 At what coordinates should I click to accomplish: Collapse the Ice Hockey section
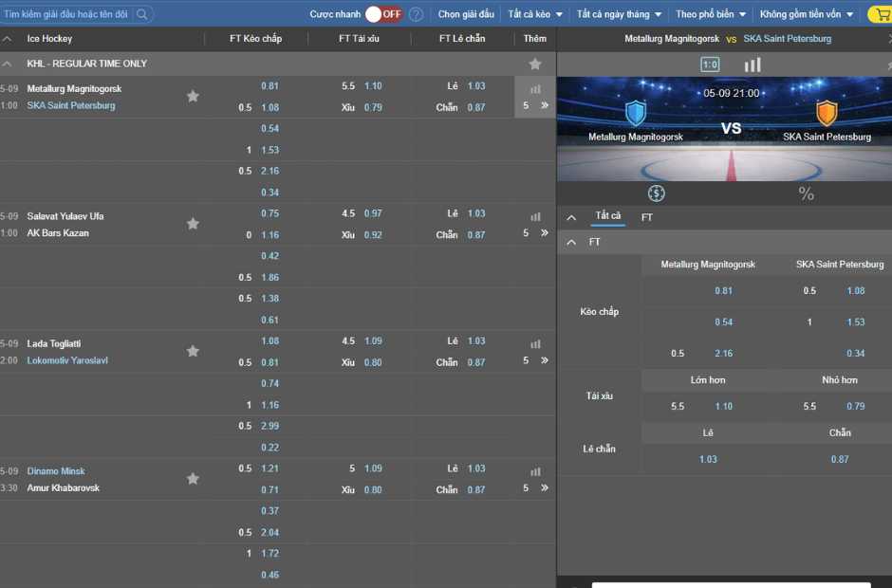pyautogui.click(x=7, y=39)
